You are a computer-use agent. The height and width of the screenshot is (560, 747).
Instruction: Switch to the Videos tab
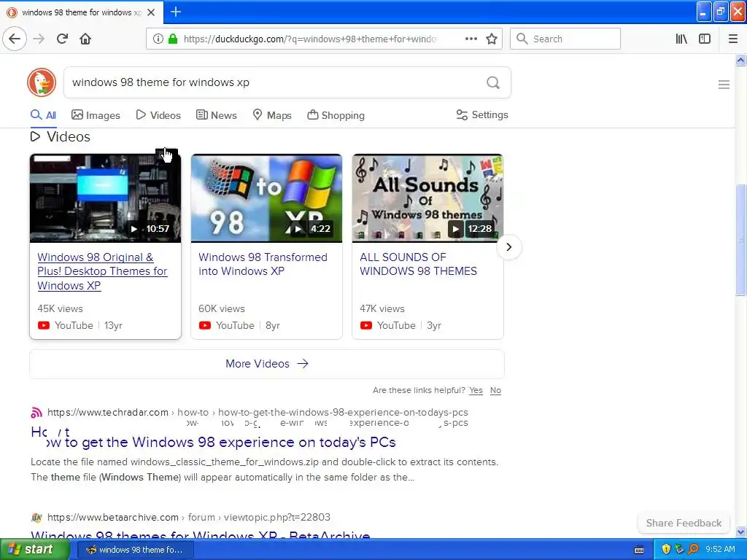tap(158, 115)
